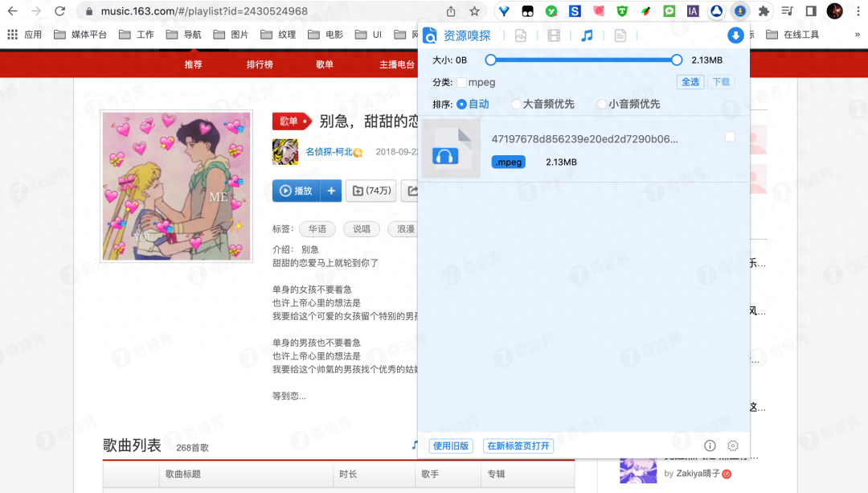The image size is (868, 493).
Task: Open the 排行榜 navigation tab
Action: pos(260,64)
